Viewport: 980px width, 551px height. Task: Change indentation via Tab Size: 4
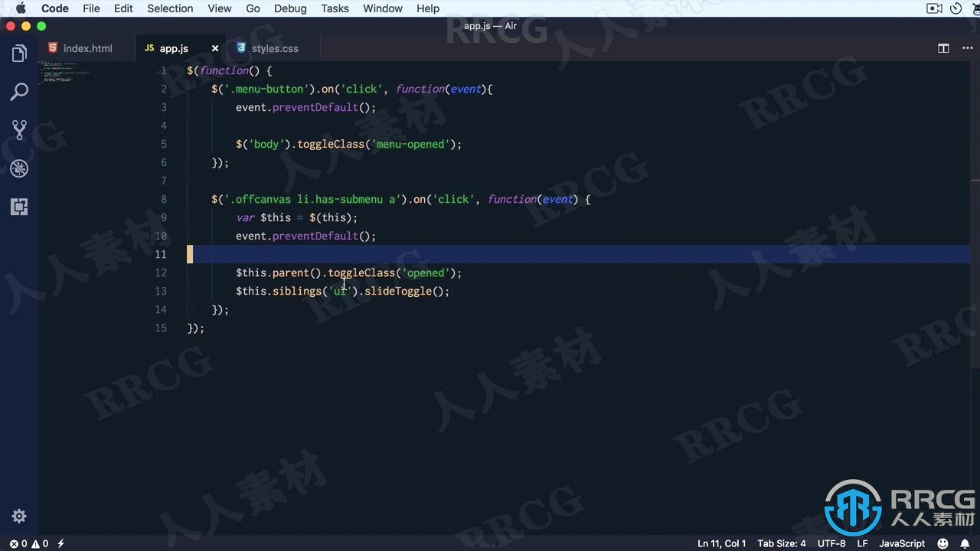click(782, 543)
